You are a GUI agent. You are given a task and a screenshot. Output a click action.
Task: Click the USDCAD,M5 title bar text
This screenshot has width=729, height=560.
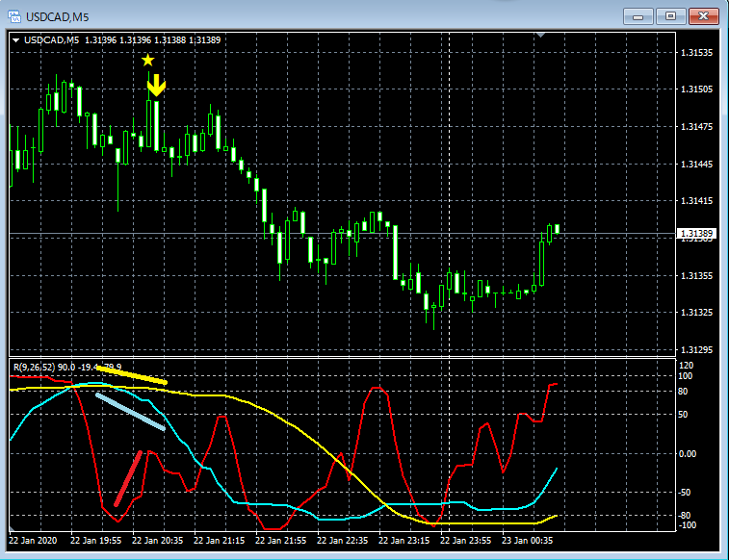tap(57, 17)
